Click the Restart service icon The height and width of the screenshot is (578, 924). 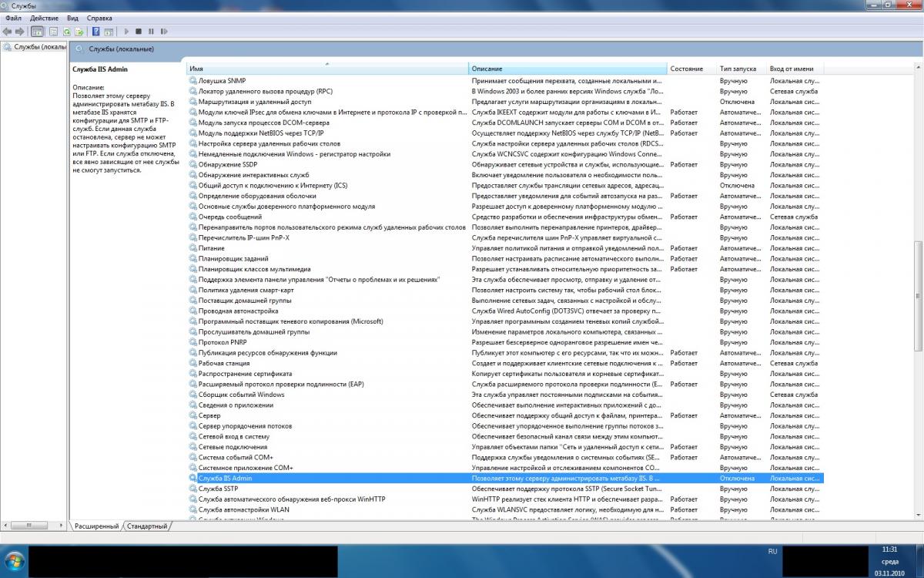(164, 32)
